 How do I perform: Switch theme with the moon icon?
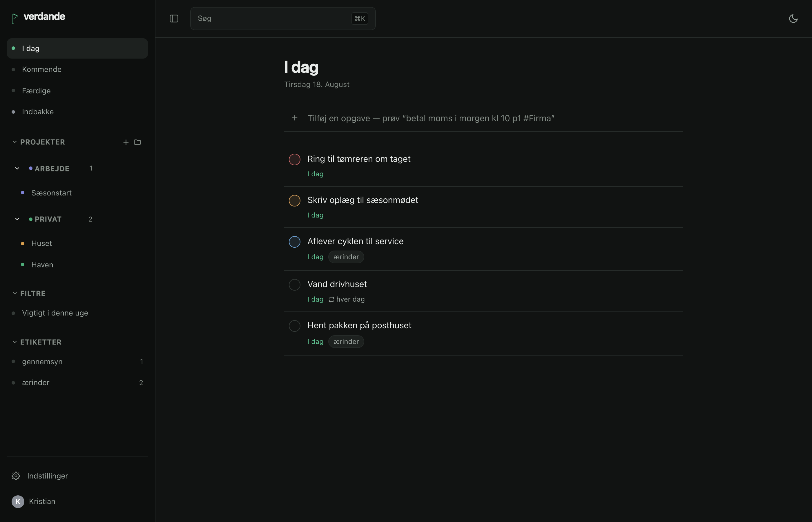[793, 19]
